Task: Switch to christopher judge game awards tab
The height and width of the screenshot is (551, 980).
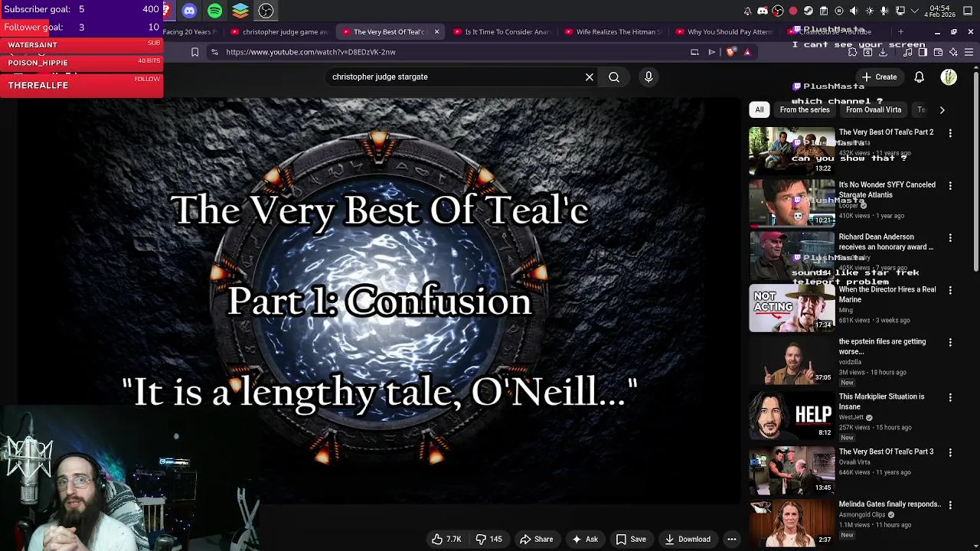Action: pos(279,31)
